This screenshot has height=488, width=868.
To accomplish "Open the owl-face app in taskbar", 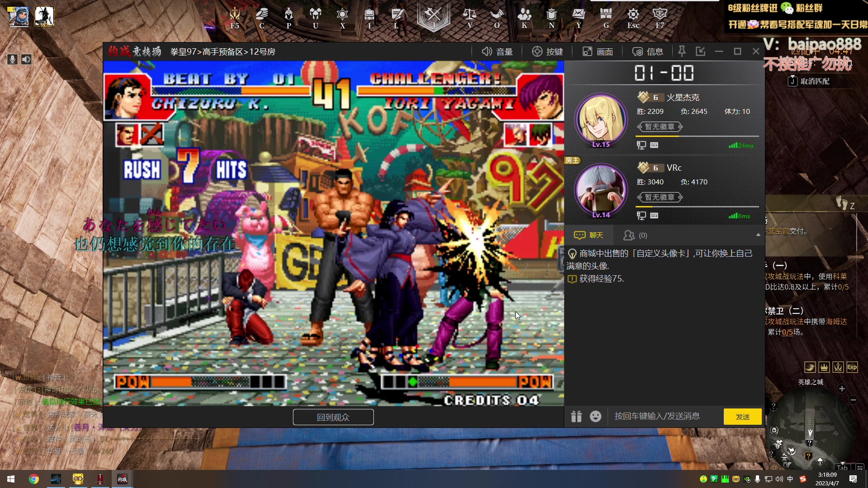I will pos(78,479).
